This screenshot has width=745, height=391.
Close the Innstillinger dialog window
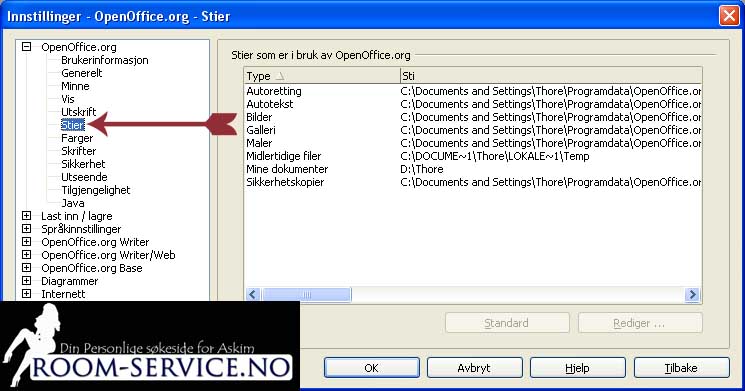pyautogui.click(x=729, y=16)
